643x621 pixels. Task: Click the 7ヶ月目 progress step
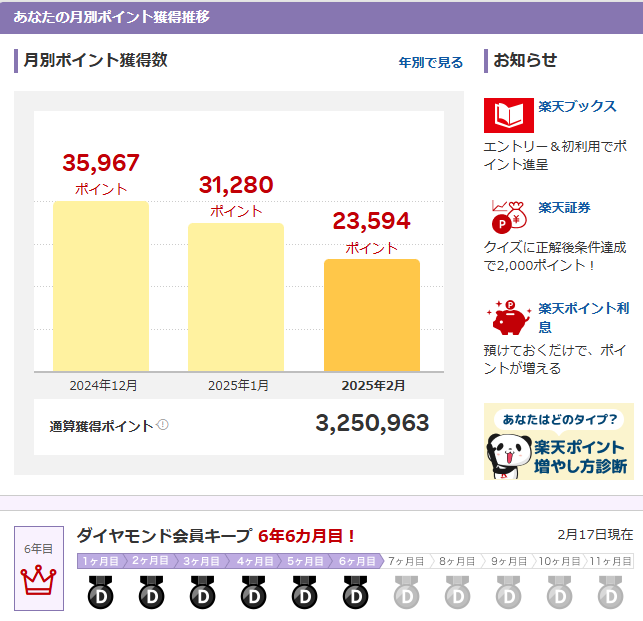pos(406,561)
